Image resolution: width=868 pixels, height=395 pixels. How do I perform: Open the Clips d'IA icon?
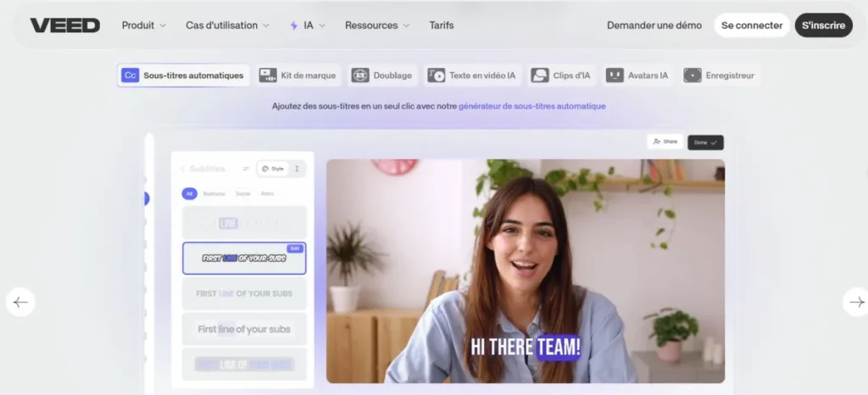click(x=540, y=75)
